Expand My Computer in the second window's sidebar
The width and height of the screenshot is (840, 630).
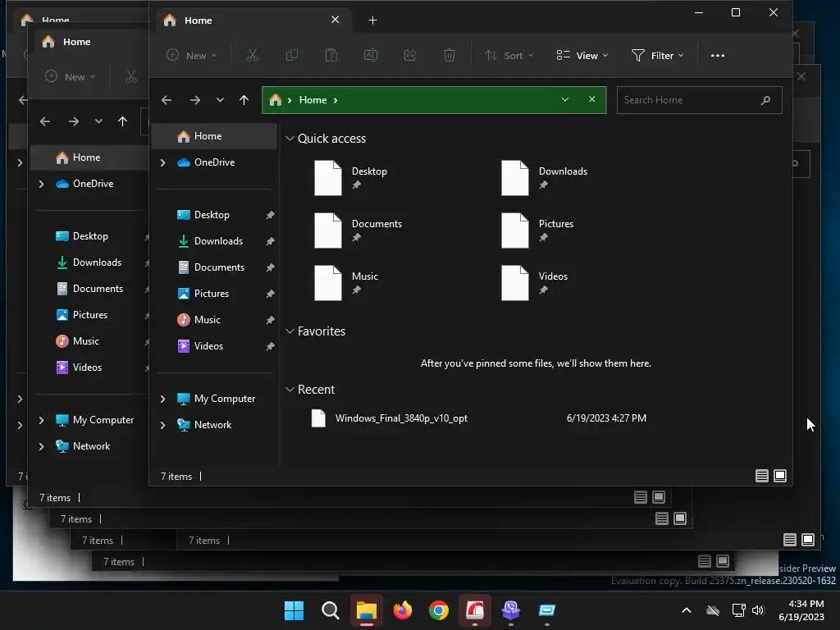coord(41,420)
